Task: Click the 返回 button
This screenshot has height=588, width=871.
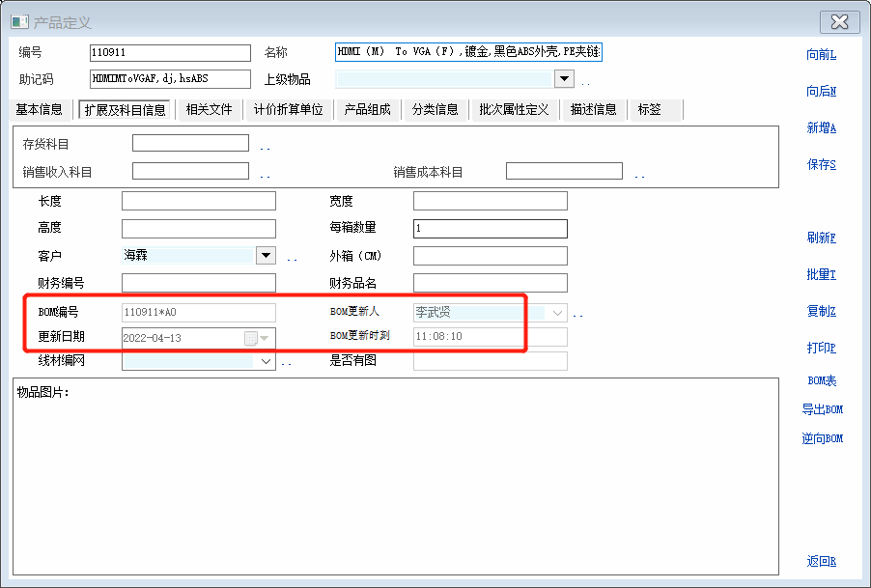Action: click(x=821, y=562)
